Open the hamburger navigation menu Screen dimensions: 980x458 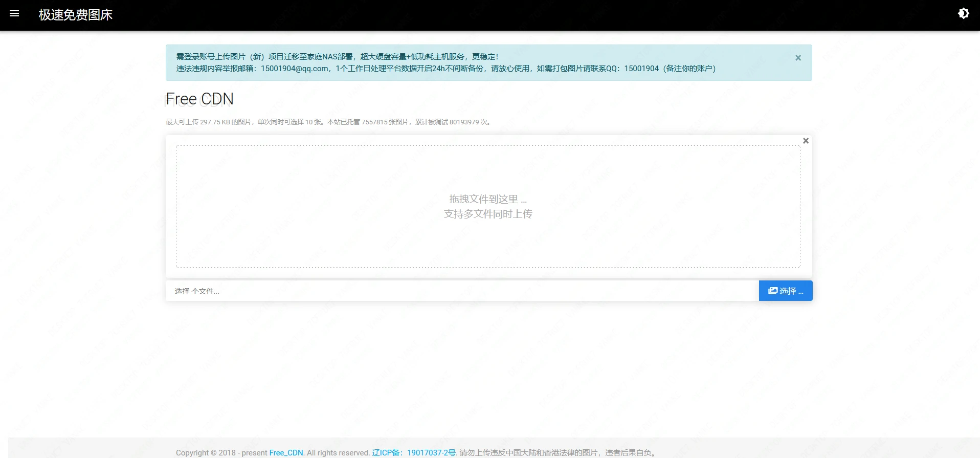pos(14,14)
